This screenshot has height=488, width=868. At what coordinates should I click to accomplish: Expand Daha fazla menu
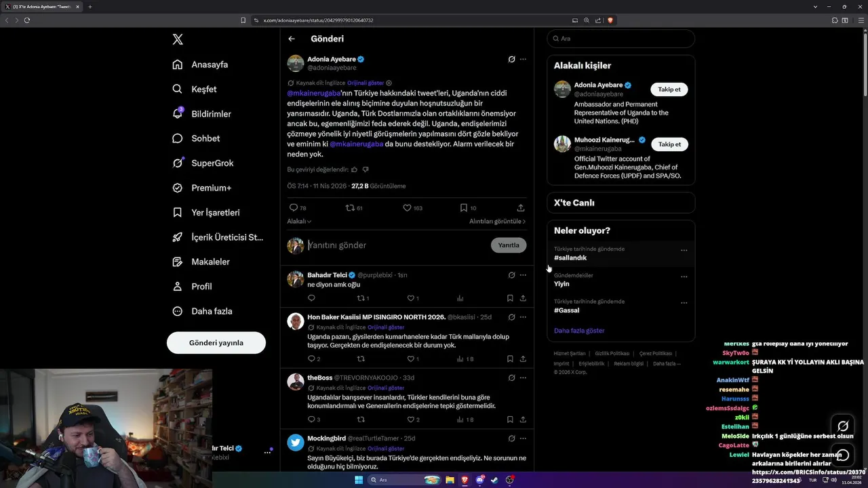coord(202,311)
